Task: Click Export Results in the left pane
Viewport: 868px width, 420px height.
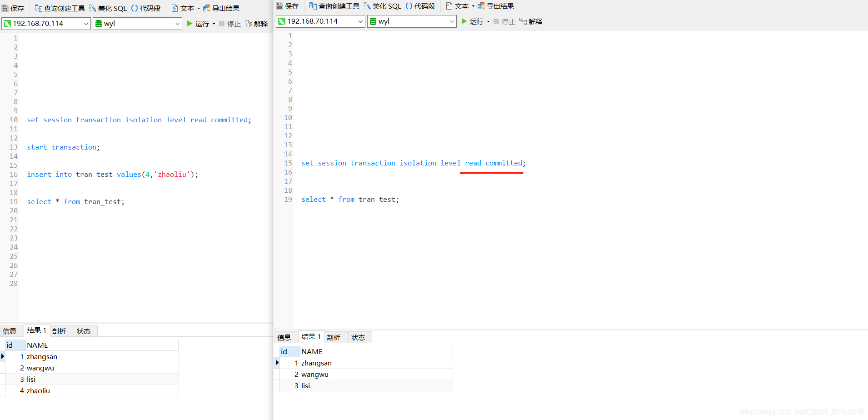Action: [221, 8]
